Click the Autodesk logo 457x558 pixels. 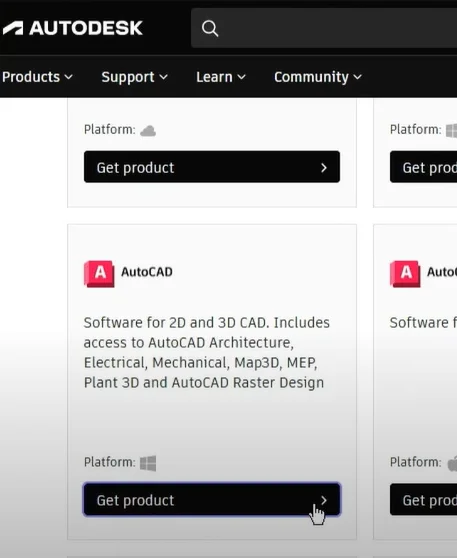click(x=73, y=28)
